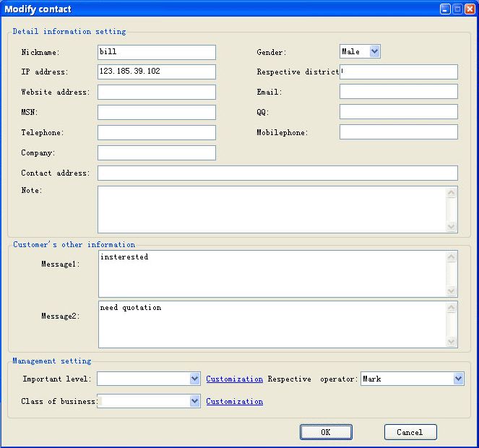Focus the Respective district field
Screen dimensions: 479x448
(x=399, y=72)
